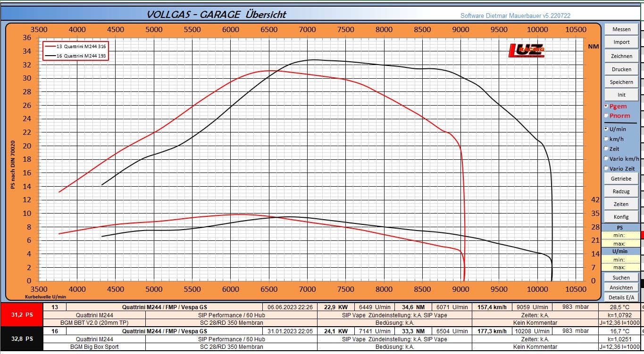Click legend entry 16 Quattrini M244 193

pyautogui.click(x=76, y=56)
